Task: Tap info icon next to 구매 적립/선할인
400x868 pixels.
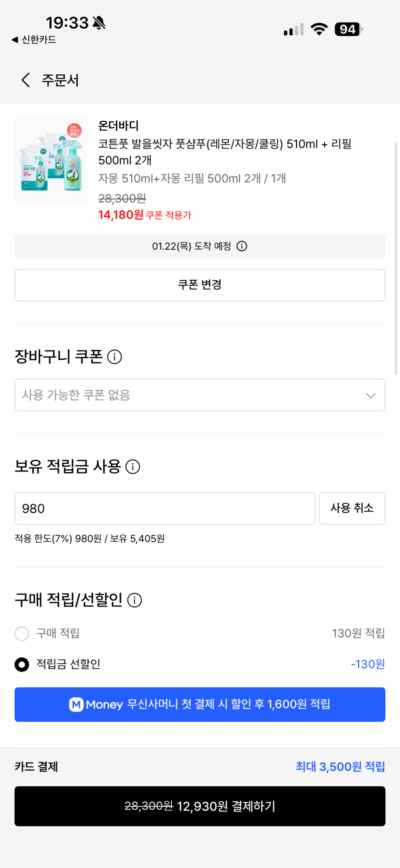Action: (135, 600)
